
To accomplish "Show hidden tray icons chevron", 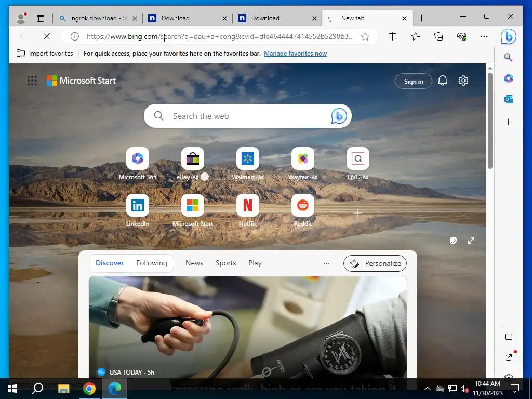I will (x=428, y=389).
